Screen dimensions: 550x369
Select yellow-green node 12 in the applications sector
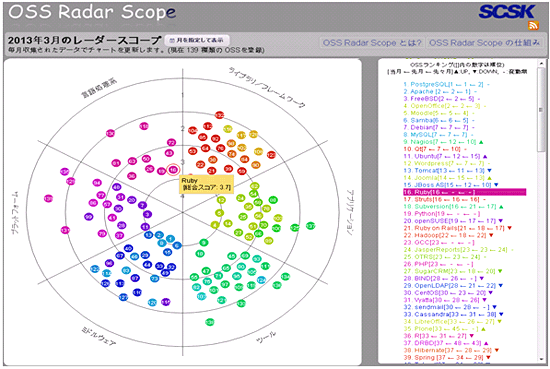click(221, 200)
